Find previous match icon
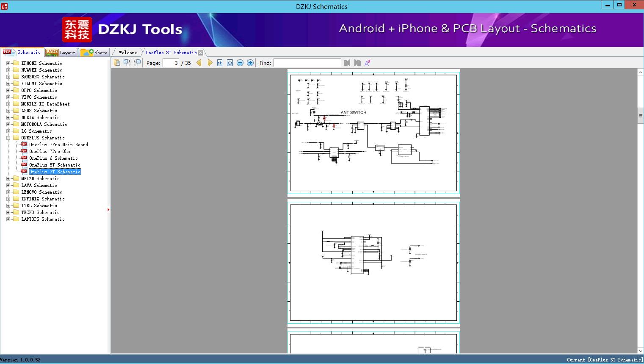The image size is (644, 364). coord(347,63)
